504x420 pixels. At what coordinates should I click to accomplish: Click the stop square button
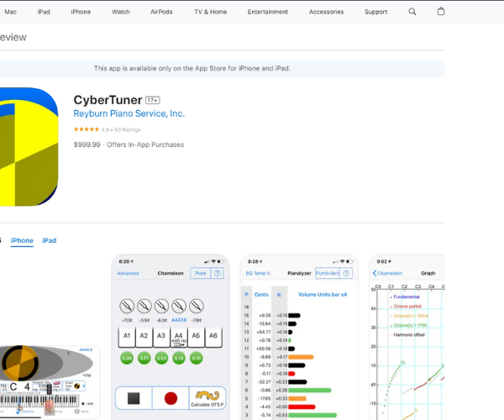134,398
